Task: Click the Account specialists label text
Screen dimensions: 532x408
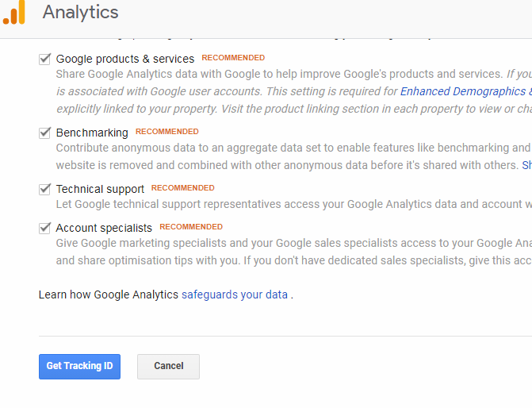Action: pos(104,228)
